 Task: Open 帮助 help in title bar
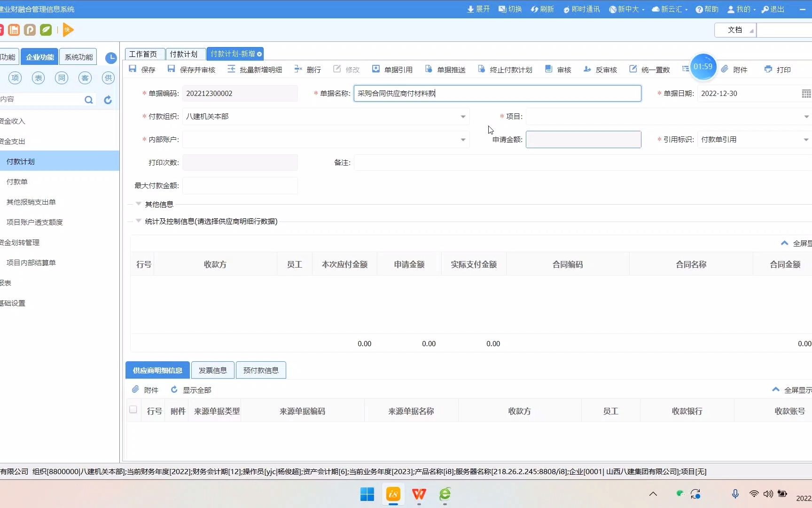click(x=707, y=9)
